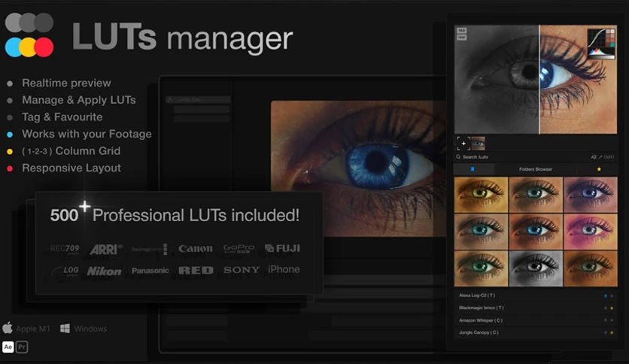629x364 pixels.
Task: Click the magnifier icon in the search bar
Action: pos(458,156)
